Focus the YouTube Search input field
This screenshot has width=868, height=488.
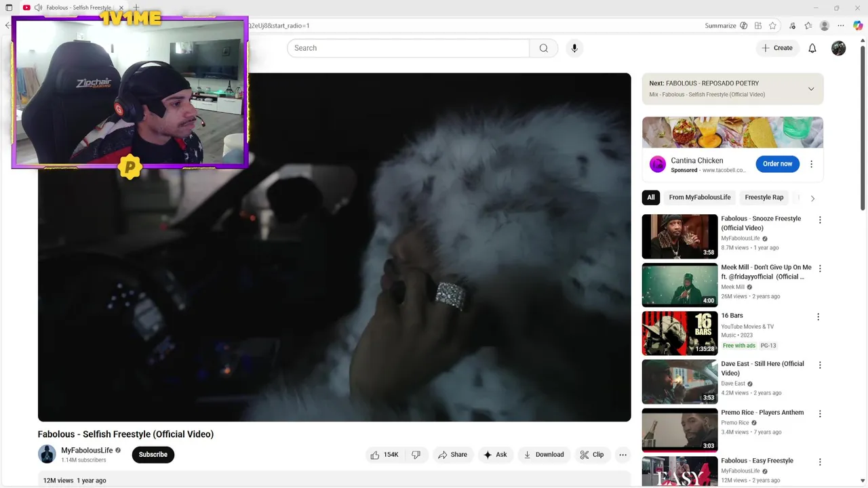(x=408, y=48)
